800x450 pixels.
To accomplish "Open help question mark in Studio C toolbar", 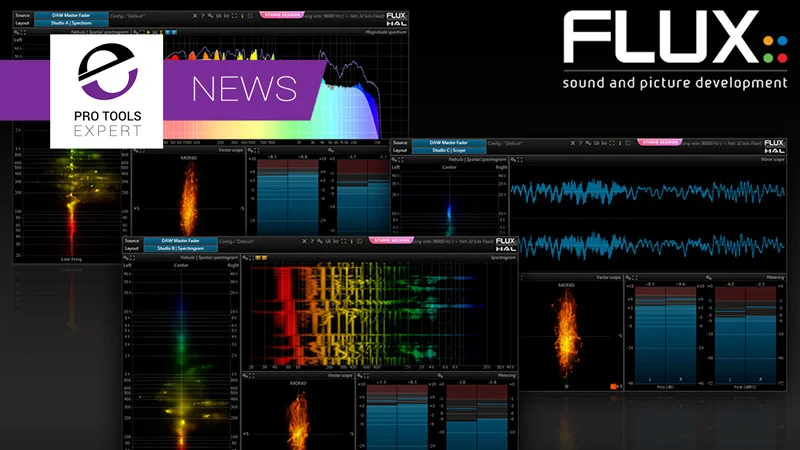I will tap(581, 143).
